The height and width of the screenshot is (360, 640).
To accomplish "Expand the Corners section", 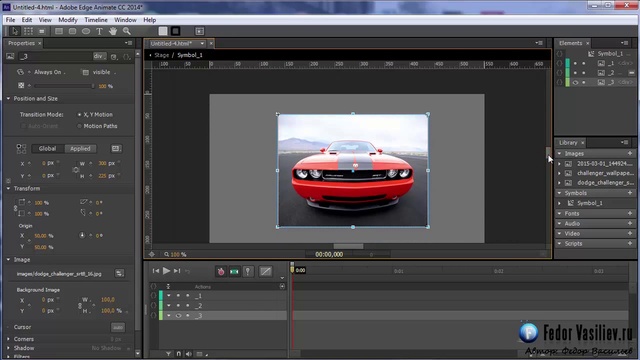I will click(8, 339).
